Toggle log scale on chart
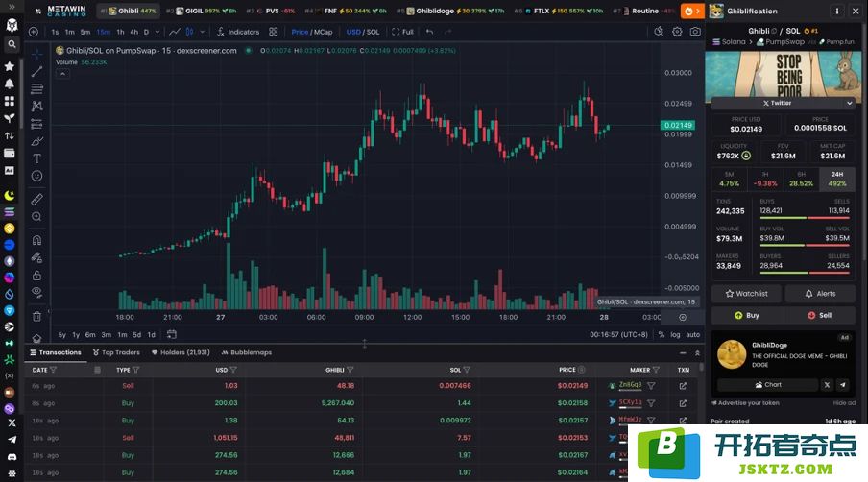 (x=675, y=335)
